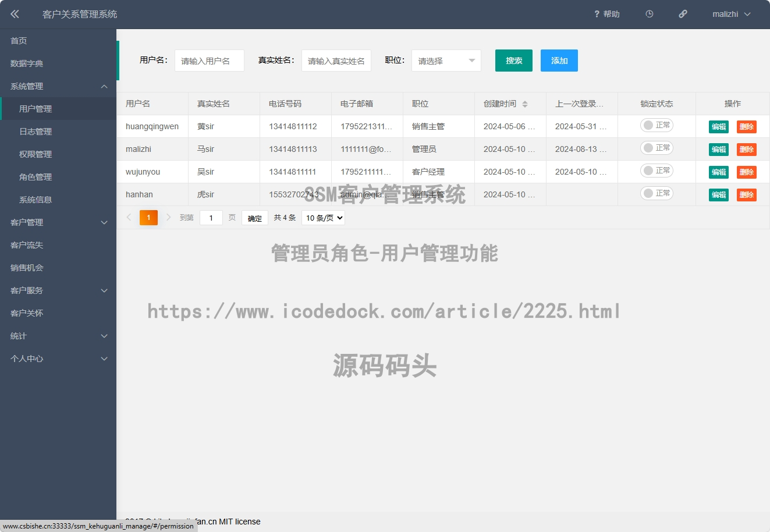Select 用户管理 in sidebar
Image resolution: width=770 pixels, height=532 pixels.
(x=58, y=109)
